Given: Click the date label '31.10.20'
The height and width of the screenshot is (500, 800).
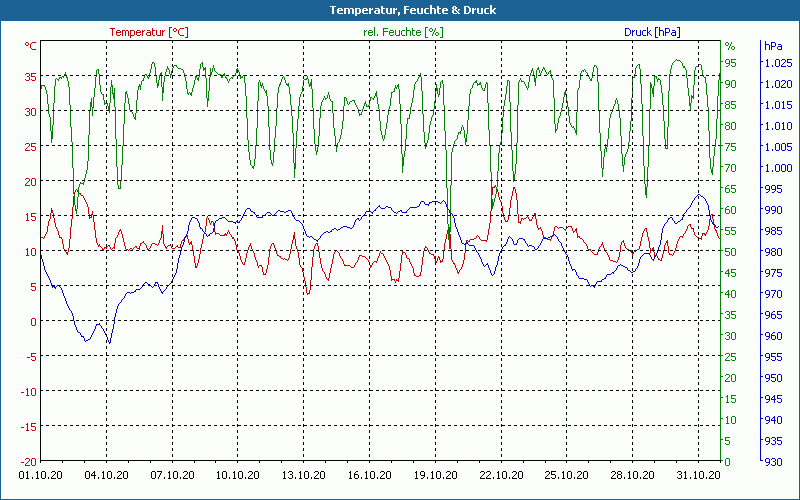Looking at the screenshot, I should point(698,475).
